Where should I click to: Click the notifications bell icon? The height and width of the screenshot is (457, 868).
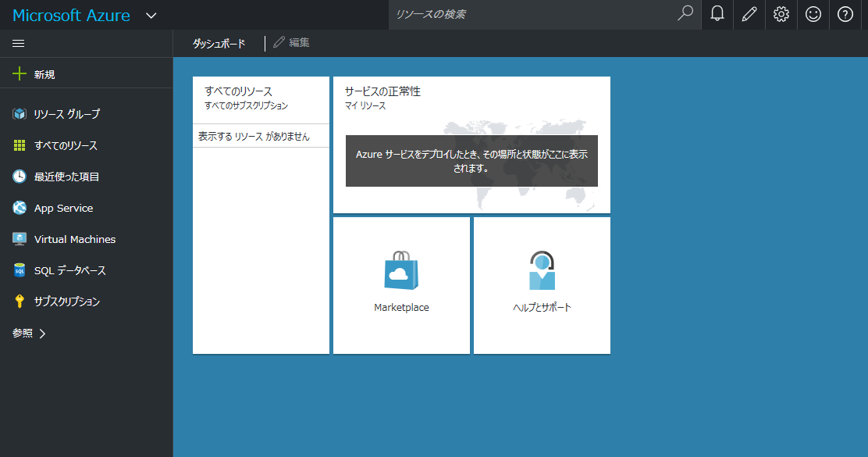tap(717, 14)
